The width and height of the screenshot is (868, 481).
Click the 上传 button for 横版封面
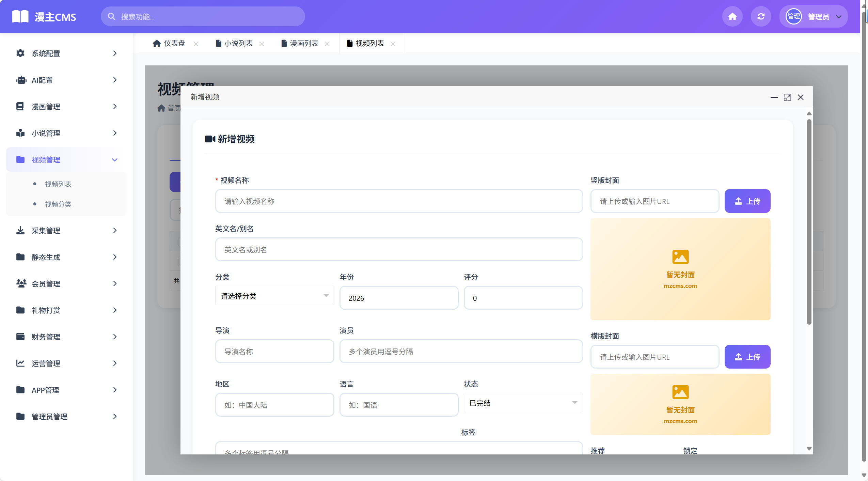click(747, 356)
